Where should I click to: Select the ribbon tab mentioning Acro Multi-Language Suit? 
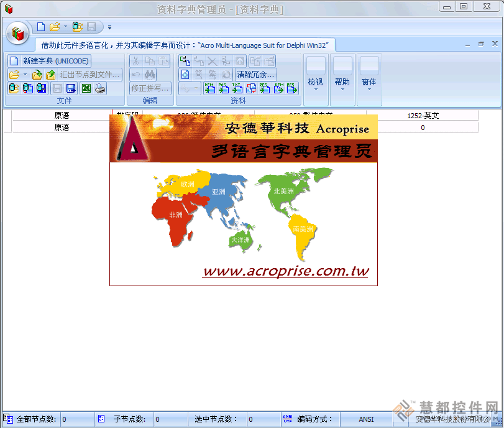[x=185, y=45]
